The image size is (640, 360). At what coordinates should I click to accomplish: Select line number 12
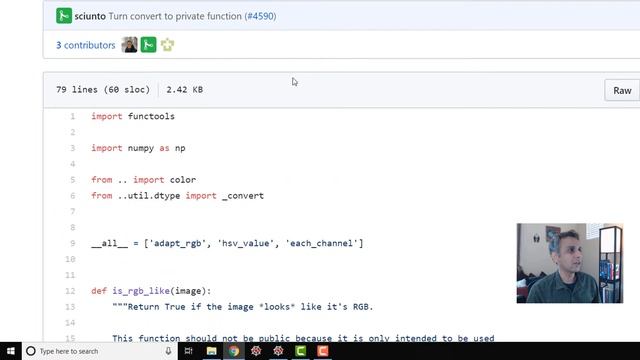pos(70,291)
